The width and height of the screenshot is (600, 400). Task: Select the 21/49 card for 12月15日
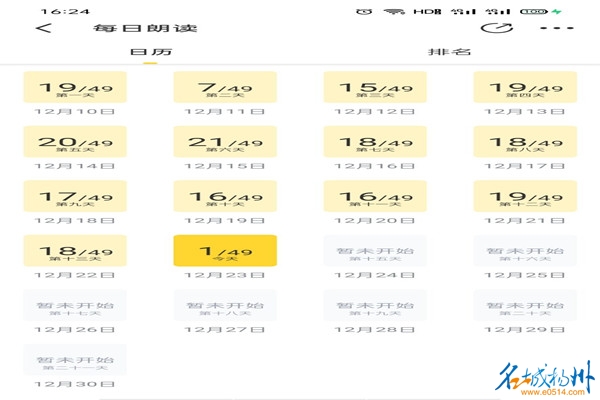225,142
